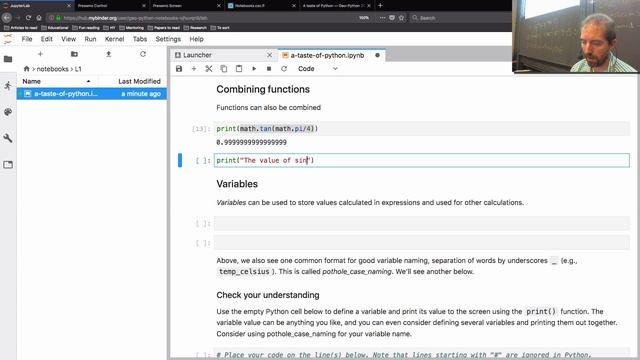
Task: Close a-taste-of-python.ipynb tab via unsaved dot
Action: coord(377,55)
